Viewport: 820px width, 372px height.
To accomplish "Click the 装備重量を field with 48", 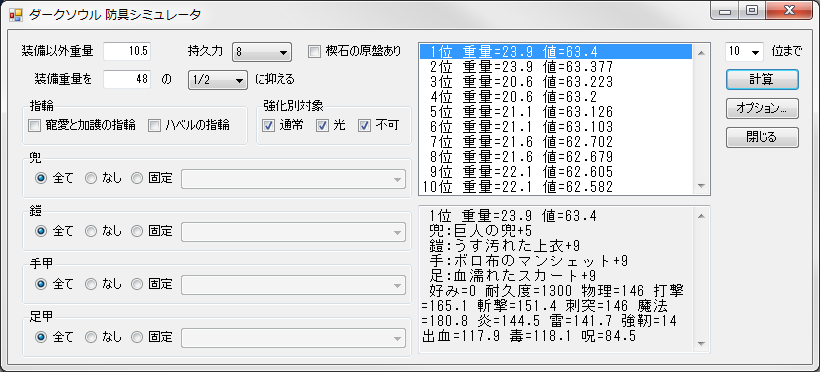I will point(127,80).
